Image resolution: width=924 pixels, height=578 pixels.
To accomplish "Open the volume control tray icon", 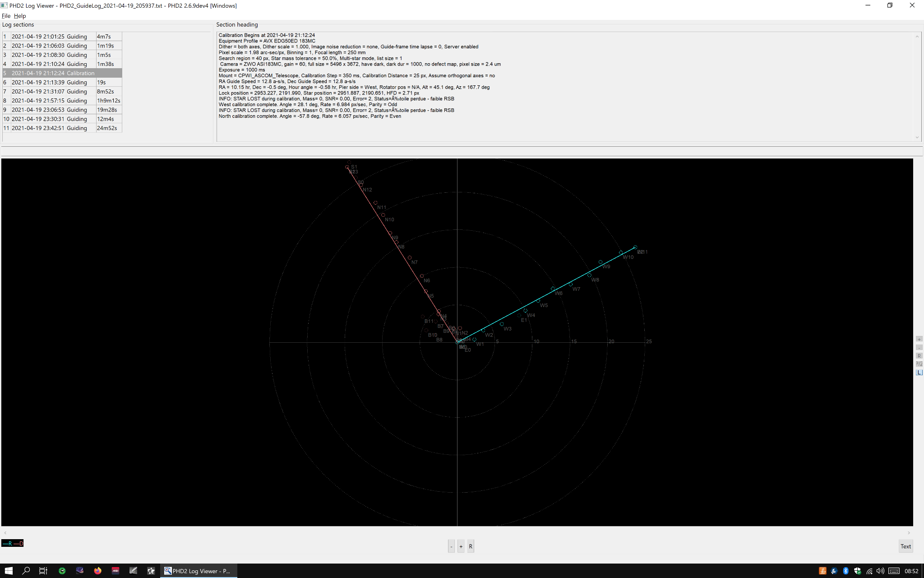I will [x=880, y=571].
